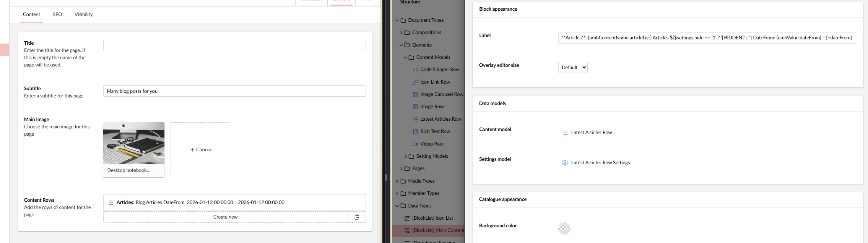The image size is (868, 243).
Task: Click the [BlockList] Icon List data type icon
Action: pos(407,218)
